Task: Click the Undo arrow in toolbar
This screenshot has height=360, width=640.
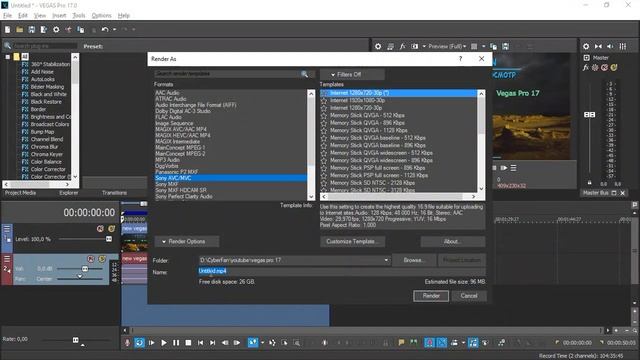Action: click(x=105, y=29)
